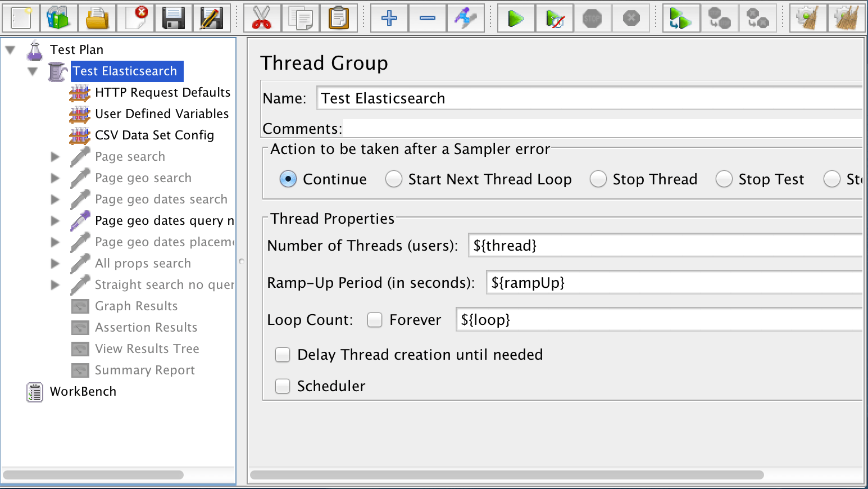Collapse the Test Elasticsearch node
This screenshot has width=868, height=489.
32,71
